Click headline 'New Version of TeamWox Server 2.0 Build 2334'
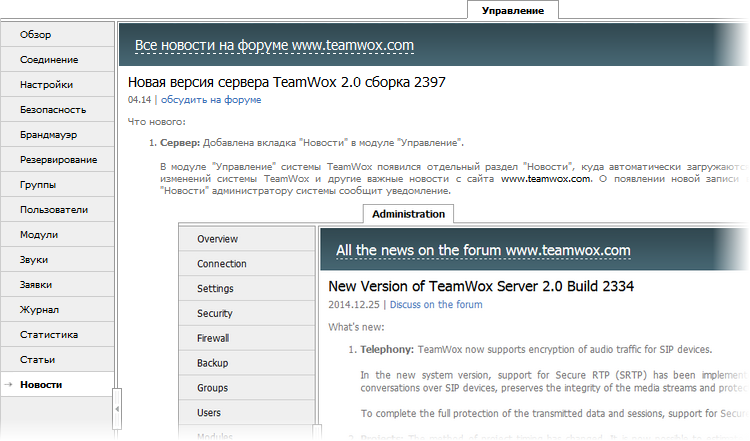The width and height of the screenshot is (750, 441). [481, 287]
